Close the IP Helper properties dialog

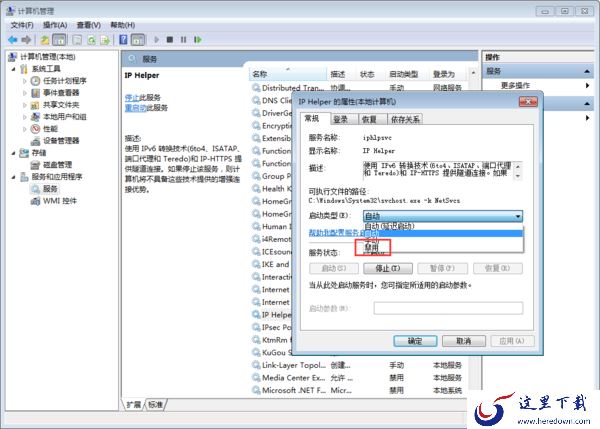pos(528,102)
